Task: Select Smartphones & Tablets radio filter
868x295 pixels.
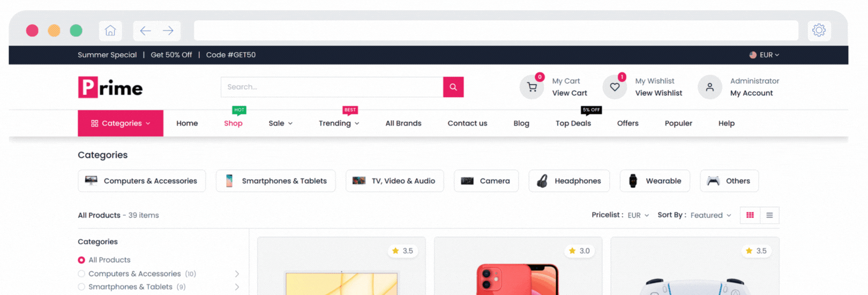Action: (x=81, y=287)
